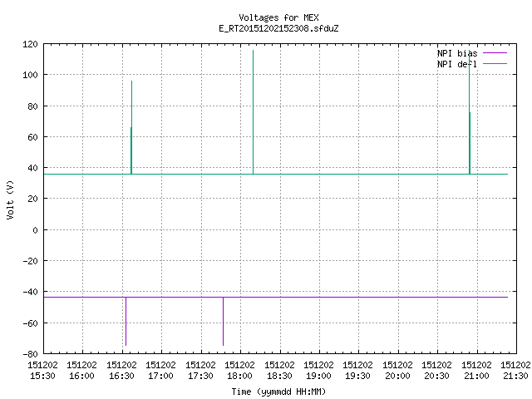Click the -60 y-axis tick label

point(30,323)
